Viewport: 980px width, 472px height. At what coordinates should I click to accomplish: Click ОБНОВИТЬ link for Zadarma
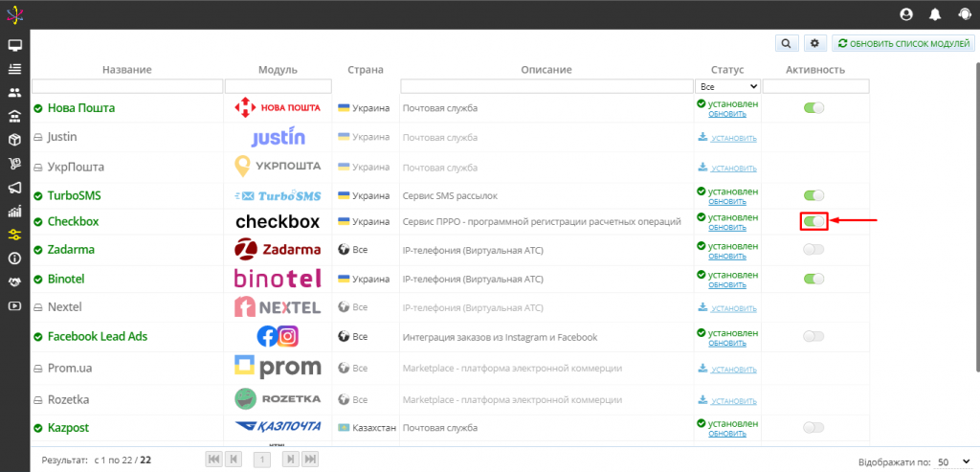click(x=727, y=257)
